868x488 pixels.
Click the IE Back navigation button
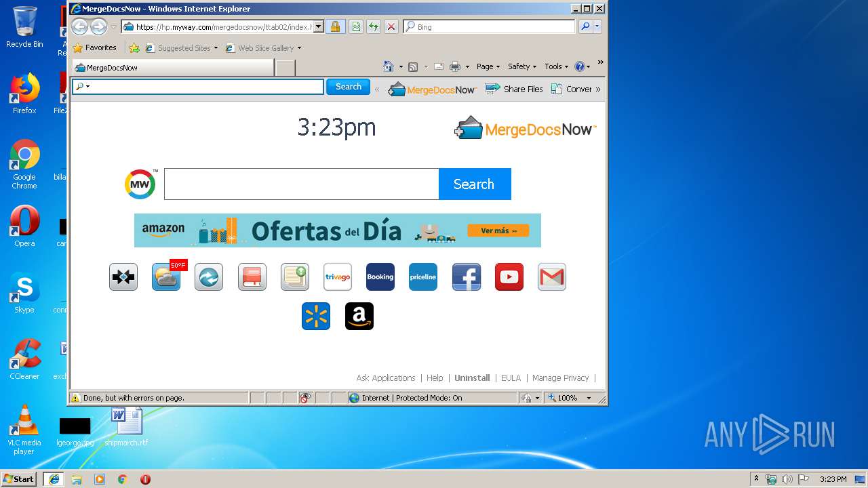[80, 26]
